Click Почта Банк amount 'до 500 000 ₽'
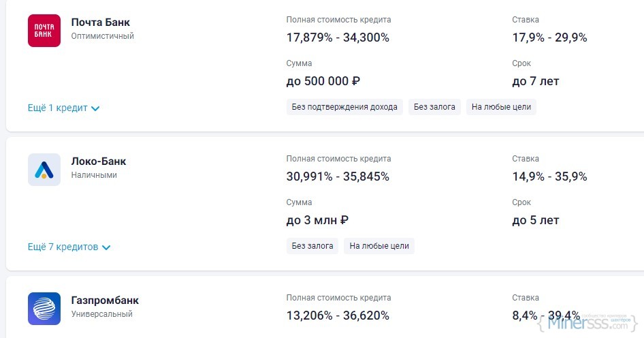The image size is (644, 338). pos(323,81)
